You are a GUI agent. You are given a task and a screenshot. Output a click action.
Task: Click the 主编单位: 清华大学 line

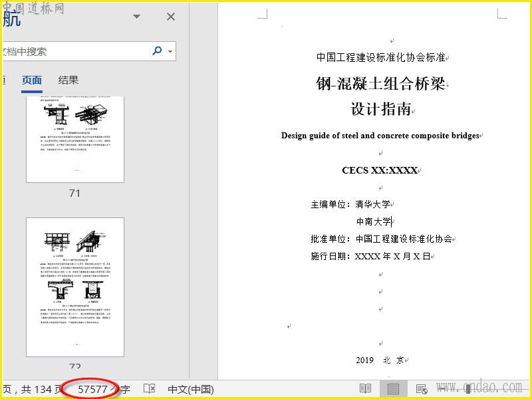click(x=350, y=204)
